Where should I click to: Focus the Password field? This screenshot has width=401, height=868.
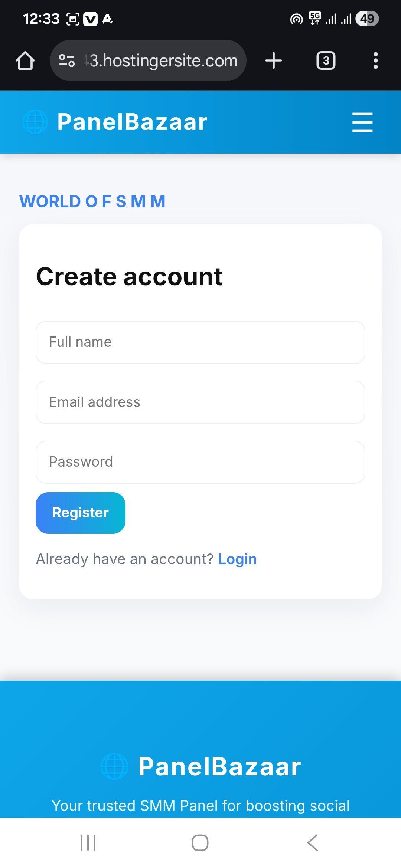pyautogui.click(x=200, y=462)
